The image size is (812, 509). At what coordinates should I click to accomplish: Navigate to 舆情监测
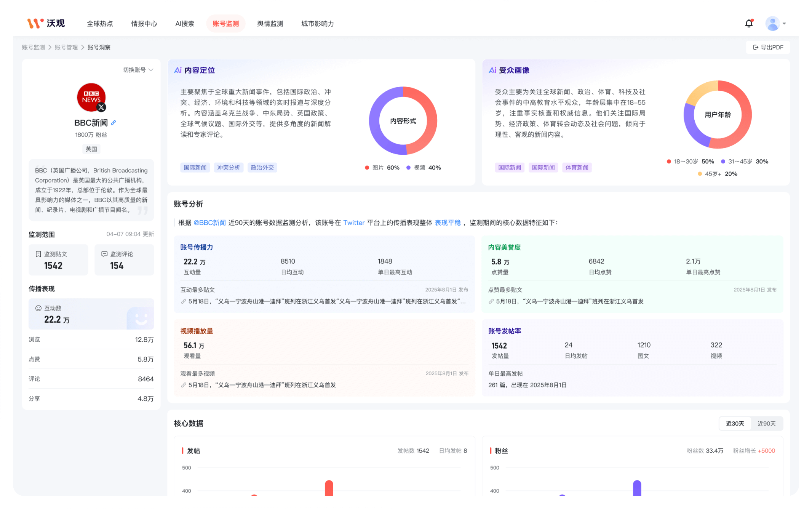click(270, 24)
